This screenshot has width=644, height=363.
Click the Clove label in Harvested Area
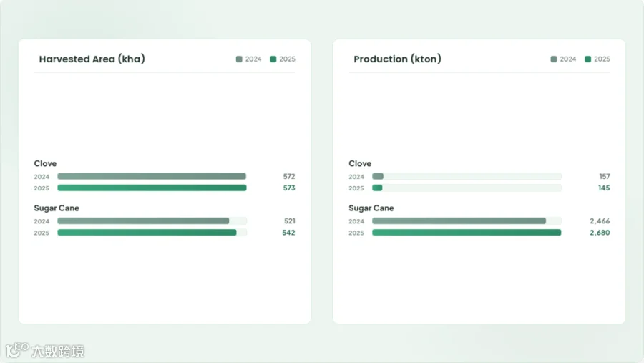coord(45,164)
